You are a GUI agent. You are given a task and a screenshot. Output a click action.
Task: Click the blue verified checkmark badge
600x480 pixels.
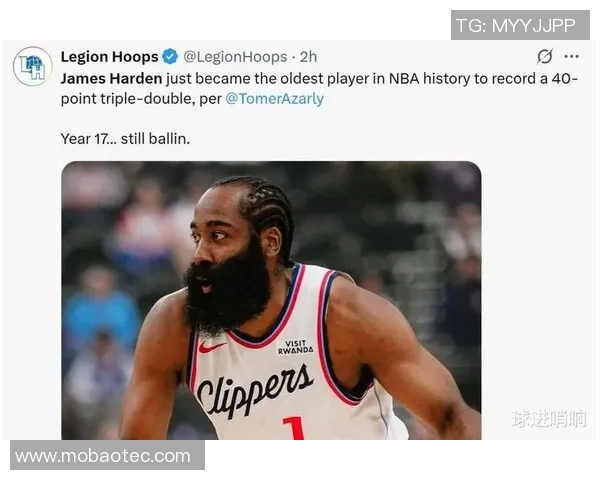pos(170,57)
